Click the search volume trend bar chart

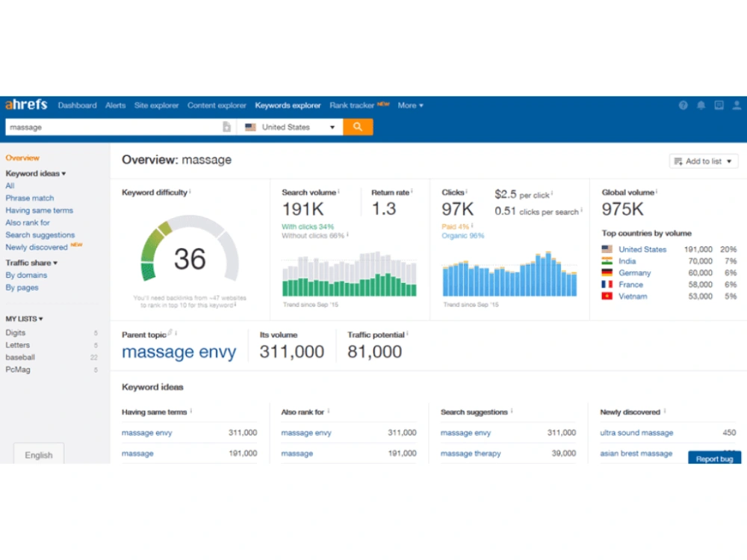click(349, 274)
